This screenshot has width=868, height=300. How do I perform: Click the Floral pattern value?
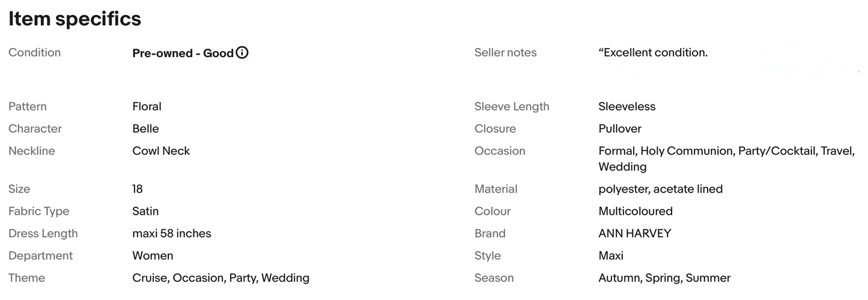coord(147,107)
